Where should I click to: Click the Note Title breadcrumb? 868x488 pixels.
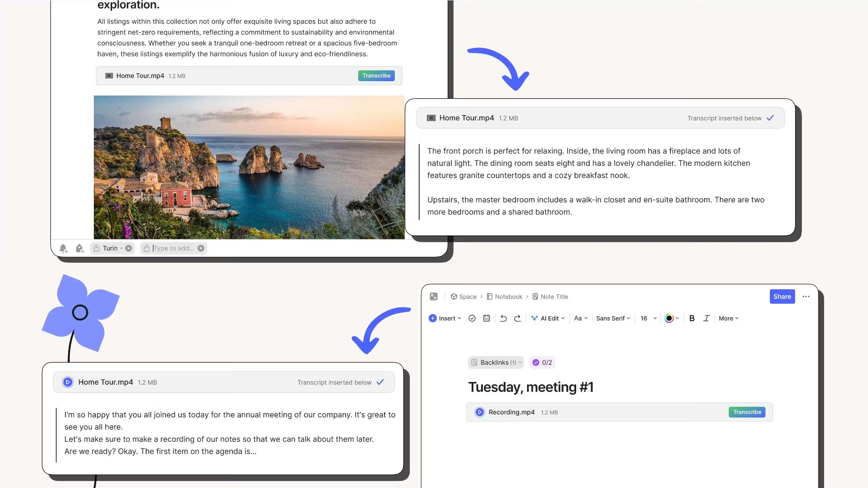point(550,296)
